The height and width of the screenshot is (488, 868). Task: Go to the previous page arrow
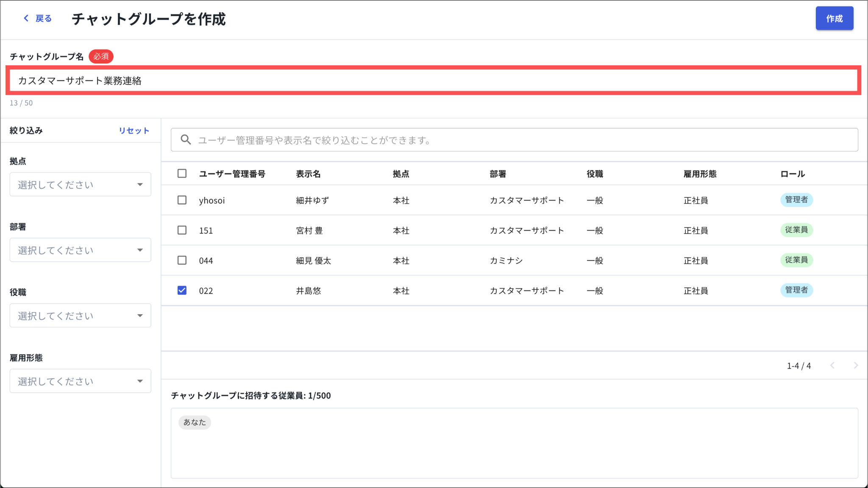[x=832, y=365]
